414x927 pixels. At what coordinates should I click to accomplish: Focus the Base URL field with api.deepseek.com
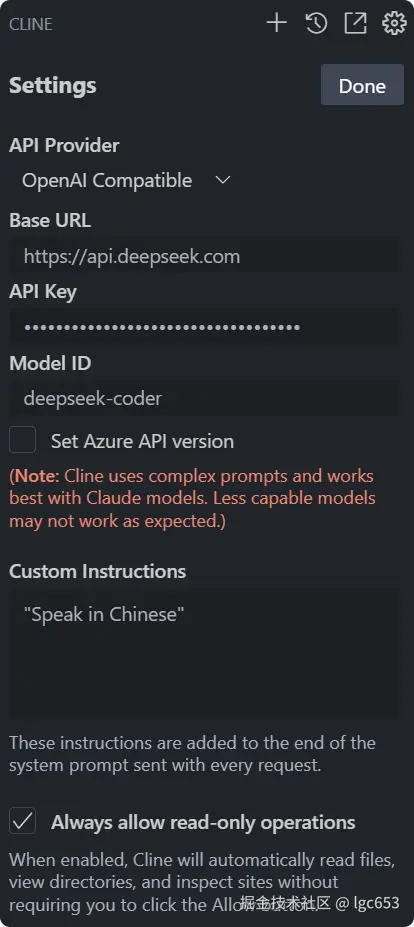(204, 256)
